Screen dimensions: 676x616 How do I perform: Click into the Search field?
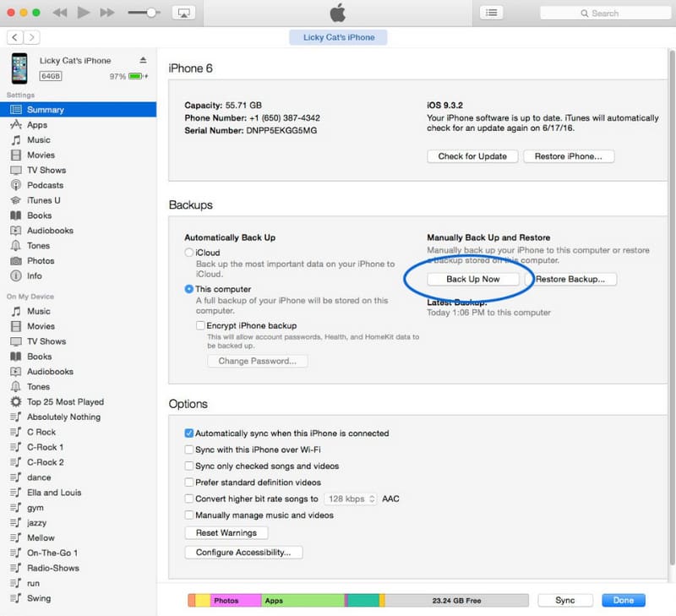pos(605,14)
